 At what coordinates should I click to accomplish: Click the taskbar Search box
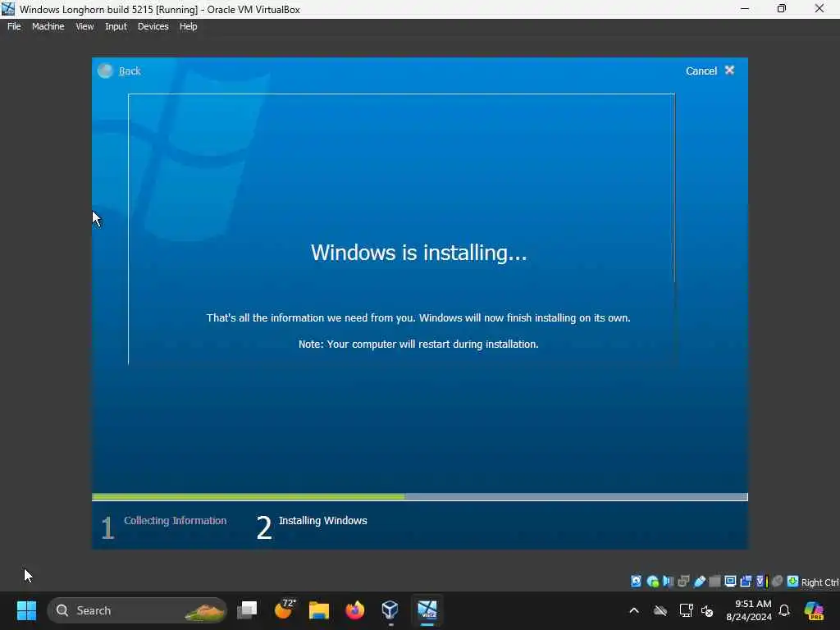point(137,610)
